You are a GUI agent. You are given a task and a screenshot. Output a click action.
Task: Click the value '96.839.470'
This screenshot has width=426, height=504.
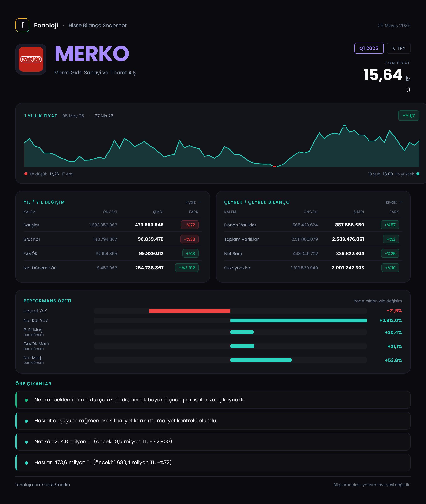(151, 239)
